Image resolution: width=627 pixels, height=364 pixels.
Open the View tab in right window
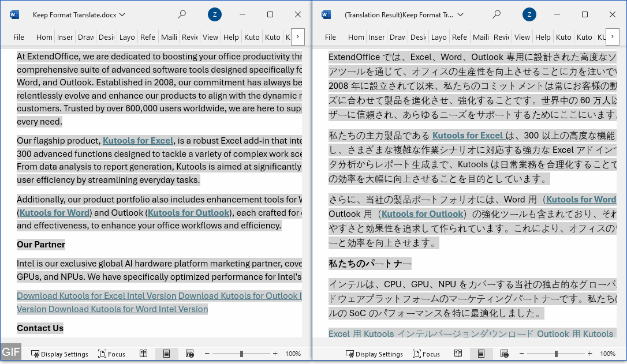(x=522, y=37)
